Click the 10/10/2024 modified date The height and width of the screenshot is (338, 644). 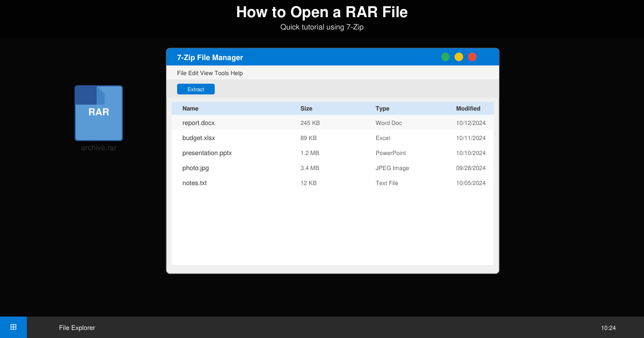tap(471, 153)
